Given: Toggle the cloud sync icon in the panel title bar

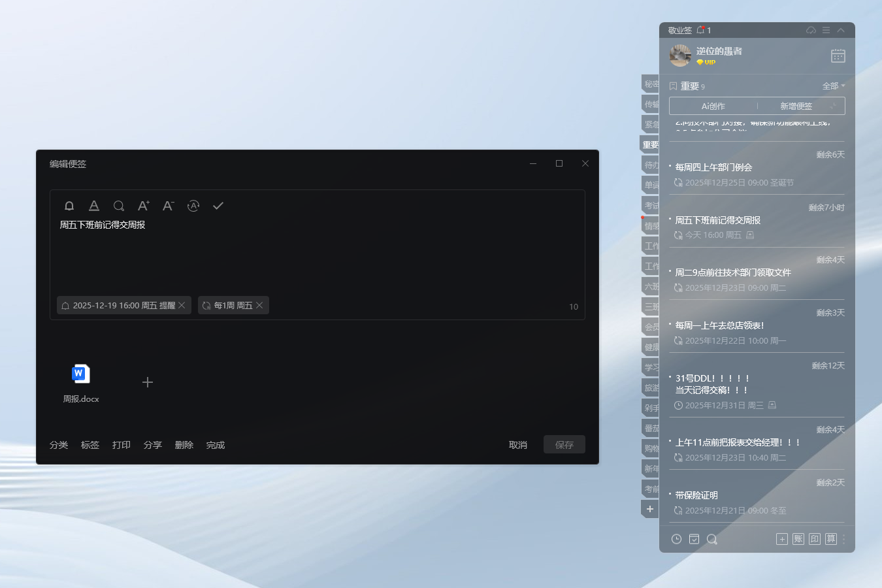Looking at the screenshot, I should pos(811,30).
